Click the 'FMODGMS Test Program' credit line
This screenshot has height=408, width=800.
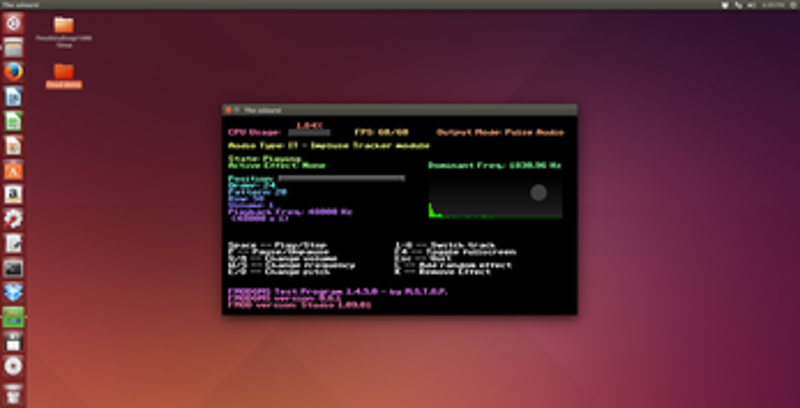(x=338, y=292)
